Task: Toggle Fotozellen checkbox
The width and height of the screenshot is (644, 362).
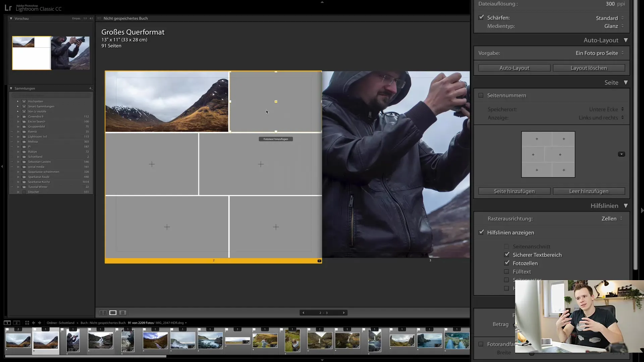Action: pos(506,263)
